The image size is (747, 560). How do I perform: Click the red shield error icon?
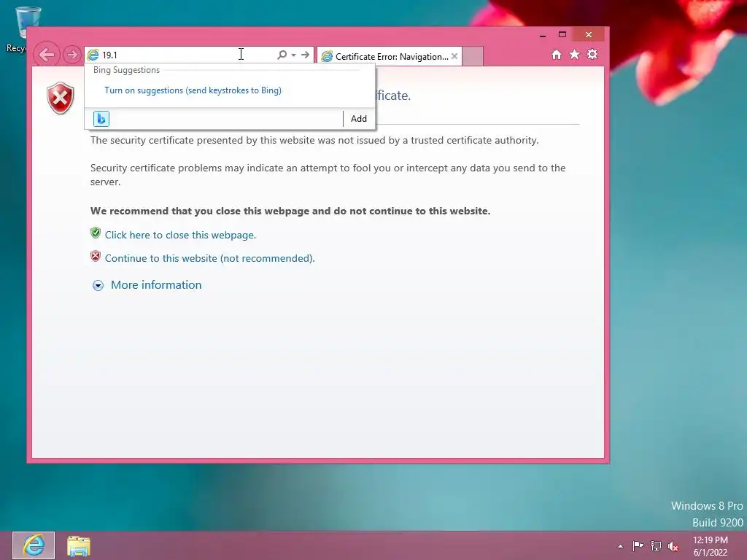click(x=61, y=98)
